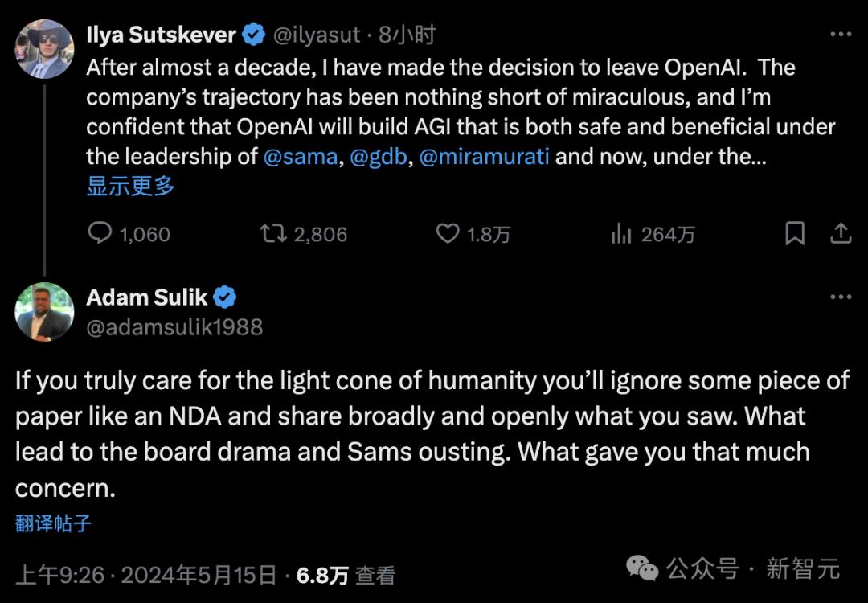
Task: Click Adam Sulik's verified badge
Action: pos(225,297)
